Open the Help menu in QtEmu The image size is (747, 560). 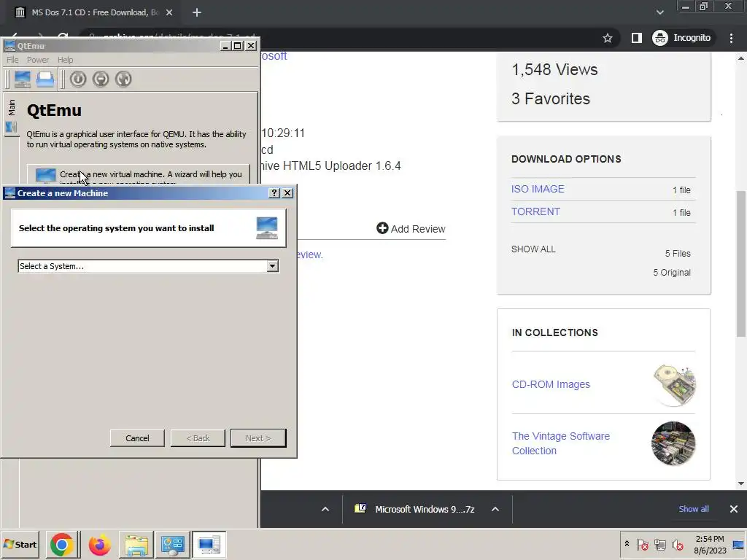coord(65,60)
